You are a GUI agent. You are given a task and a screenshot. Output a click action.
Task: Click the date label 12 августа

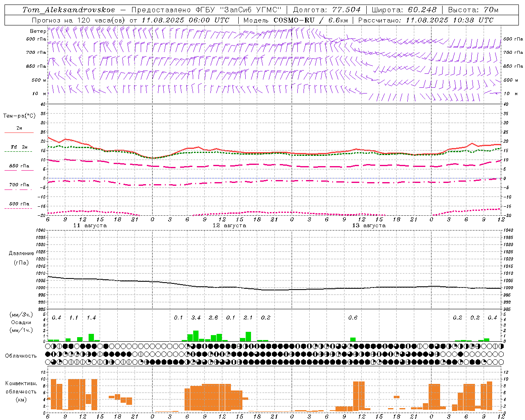(x=229, y=226)
